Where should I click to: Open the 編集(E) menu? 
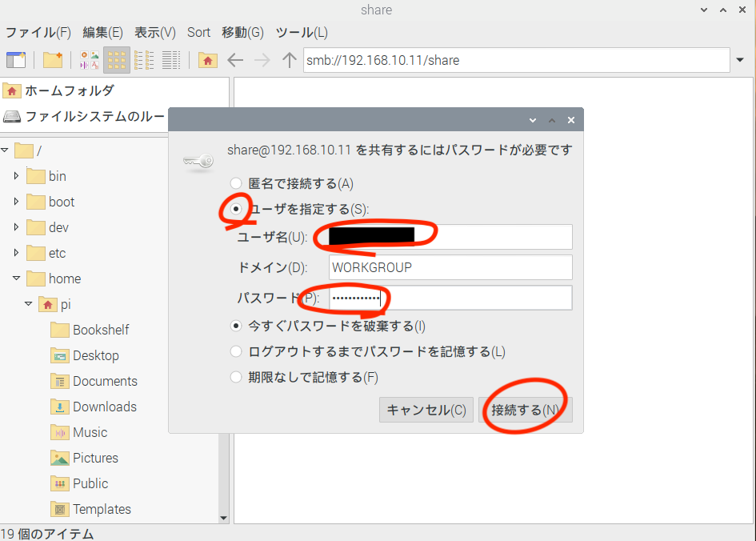pos(102,32)
